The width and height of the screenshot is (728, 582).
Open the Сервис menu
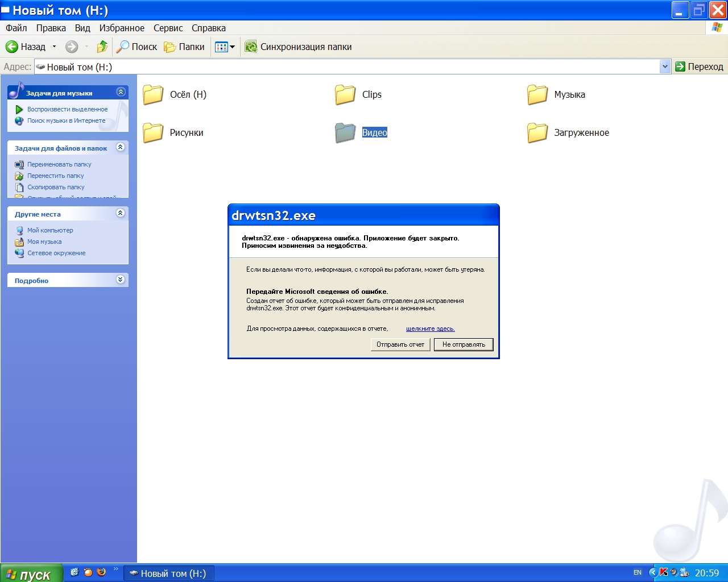[x=168, y=28]
